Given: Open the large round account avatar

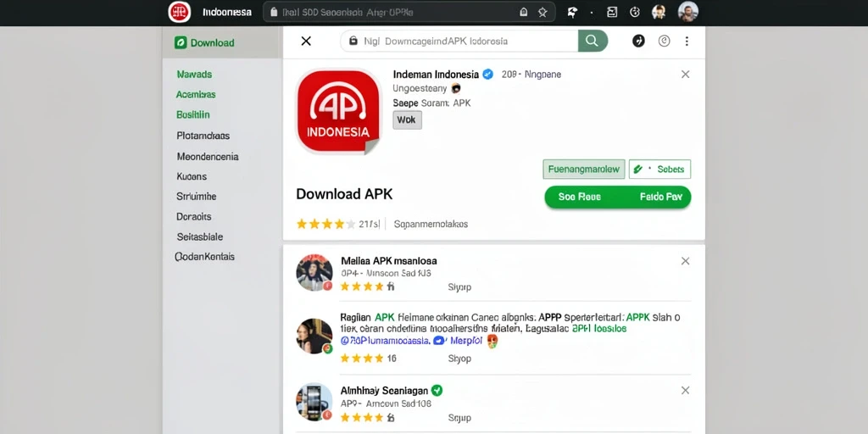Looking at the screenshot, I should [688, 12].
